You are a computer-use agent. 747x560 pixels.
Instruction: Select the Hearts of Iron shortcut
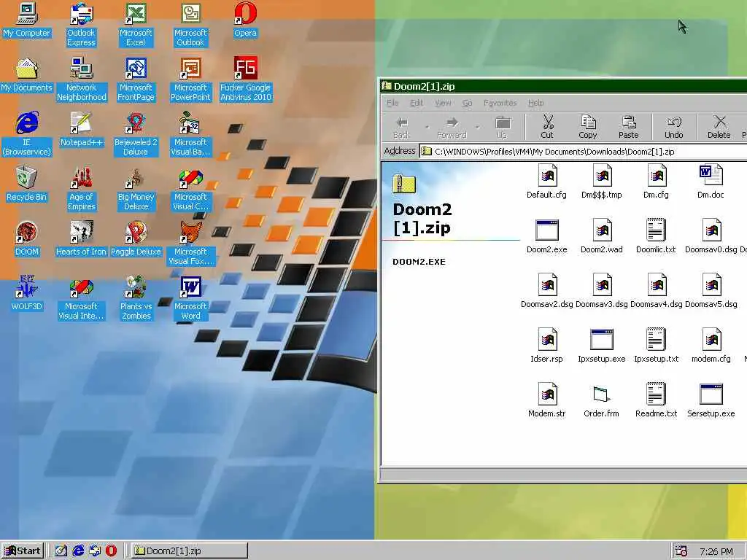pos(81,238)
